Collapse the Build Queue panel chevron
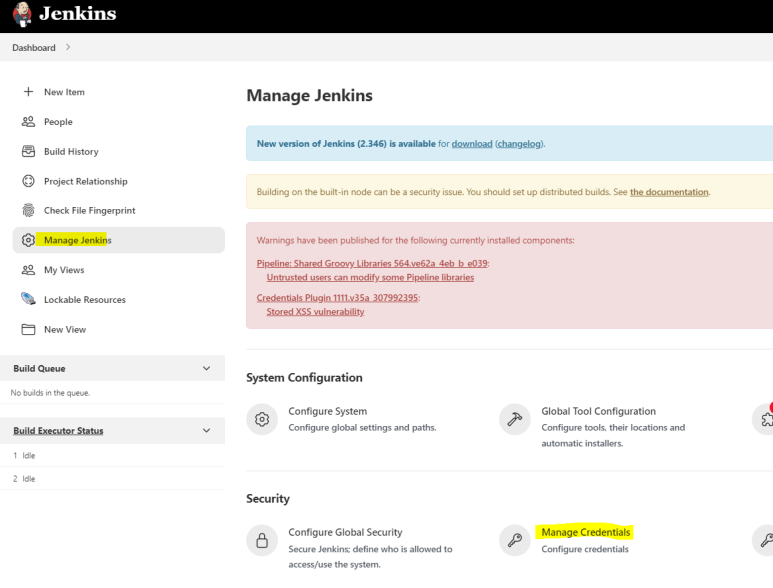This screenshot has height=588, width=773. pos(207,368)
